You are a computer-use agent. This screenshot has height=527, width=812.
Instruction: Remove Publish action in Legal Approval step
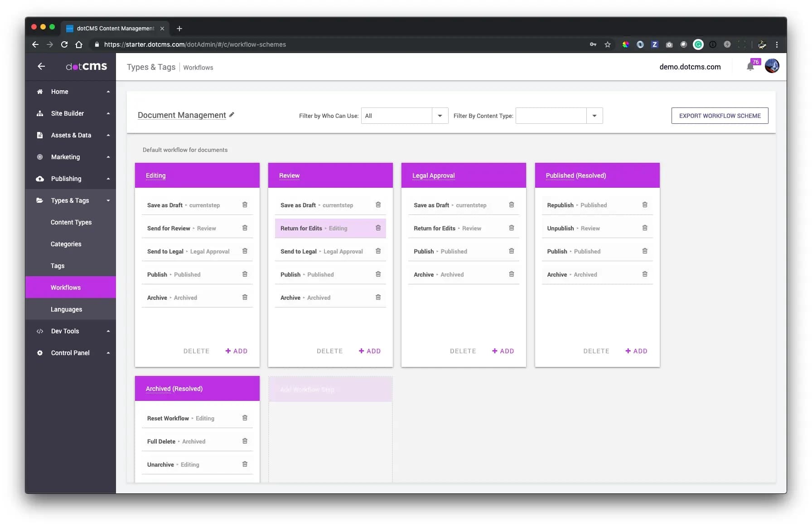point(511,251)
